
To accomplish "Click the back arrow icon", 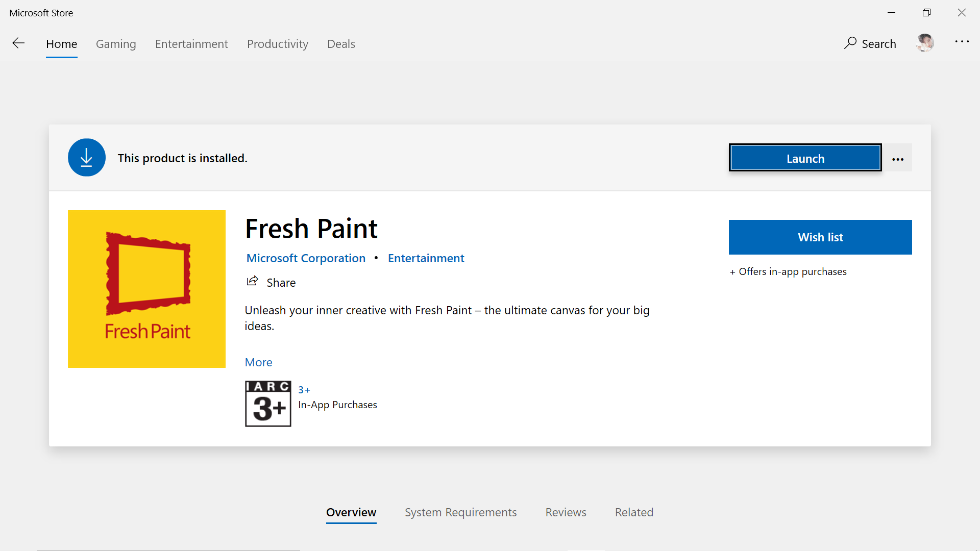I will point(18,43).
